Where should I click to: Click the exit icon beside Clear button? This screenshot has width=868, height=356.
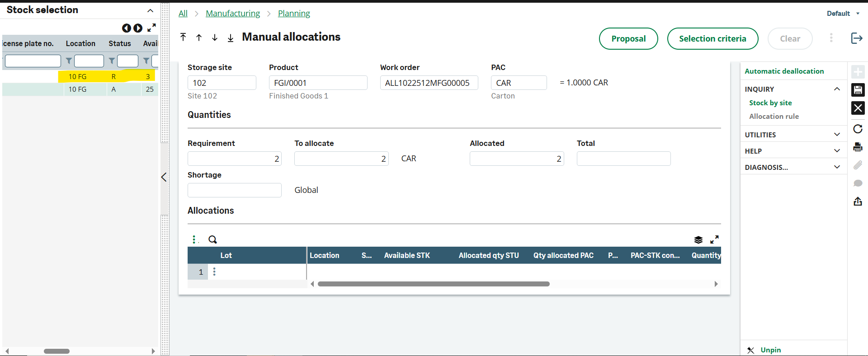coord(857,38)
